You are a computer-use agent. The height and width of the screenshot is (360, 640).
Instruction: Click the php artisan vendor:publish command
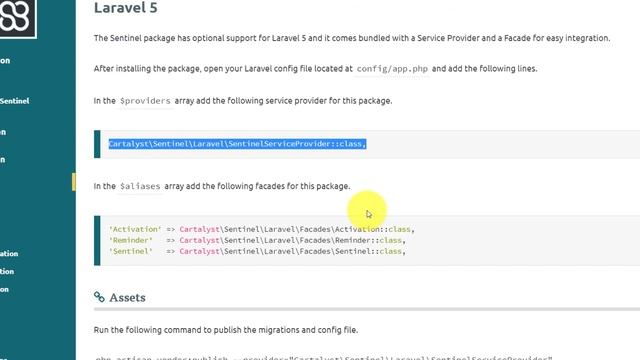[323, 358]
